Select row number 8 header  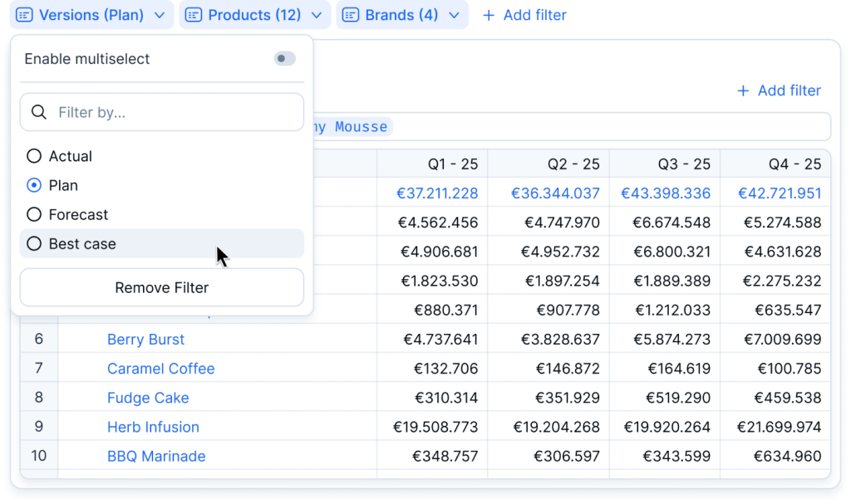(39, 398)
